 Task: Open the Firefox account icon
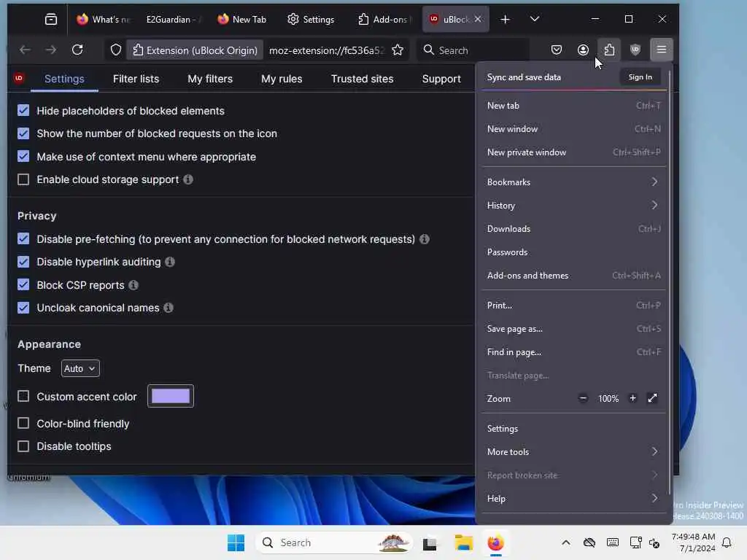tap(583, 50)
